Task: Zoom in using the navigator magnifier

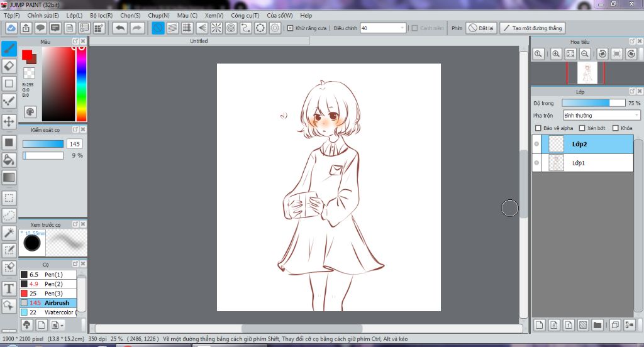Action: coord(556,55)
